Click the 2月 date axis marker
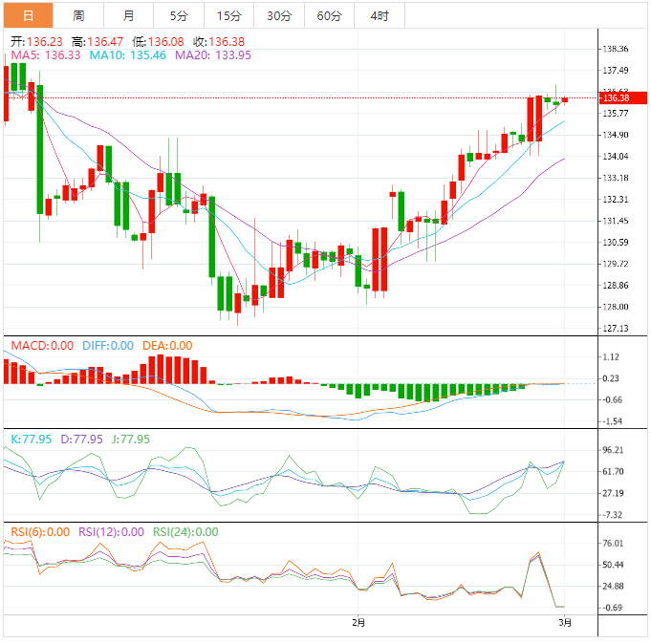651x644 pixels. (x=358, y=623)
